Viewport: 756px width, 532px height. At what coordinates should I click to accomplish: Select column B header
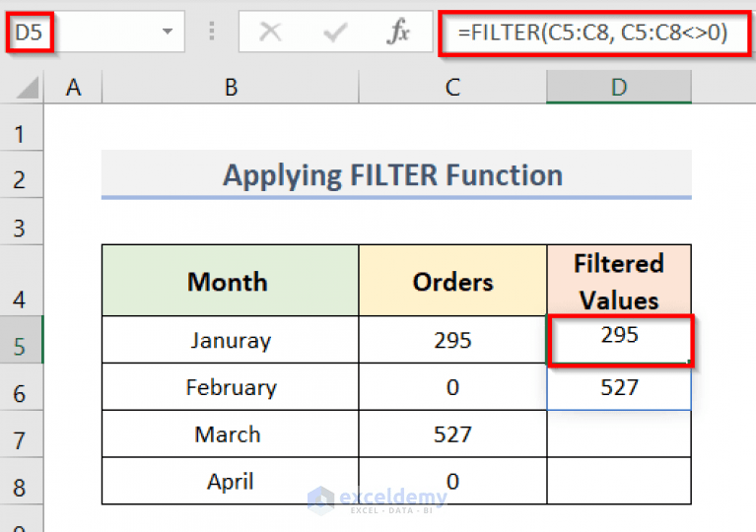click(x=231, y=88)
